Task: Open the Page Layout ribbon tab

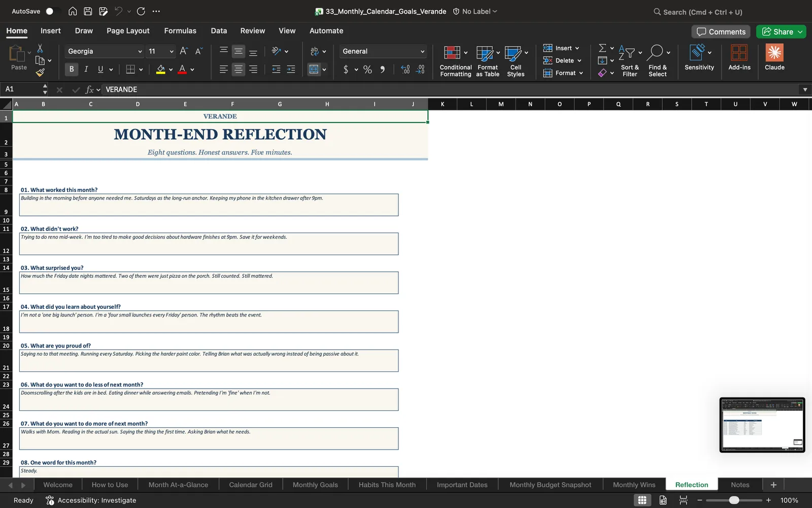Action: coord(128,30)
